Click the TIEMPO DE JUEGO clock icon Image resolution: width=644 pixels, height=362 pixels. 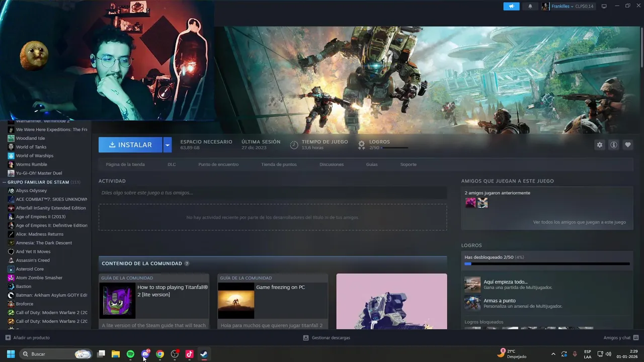click(294, 145)
